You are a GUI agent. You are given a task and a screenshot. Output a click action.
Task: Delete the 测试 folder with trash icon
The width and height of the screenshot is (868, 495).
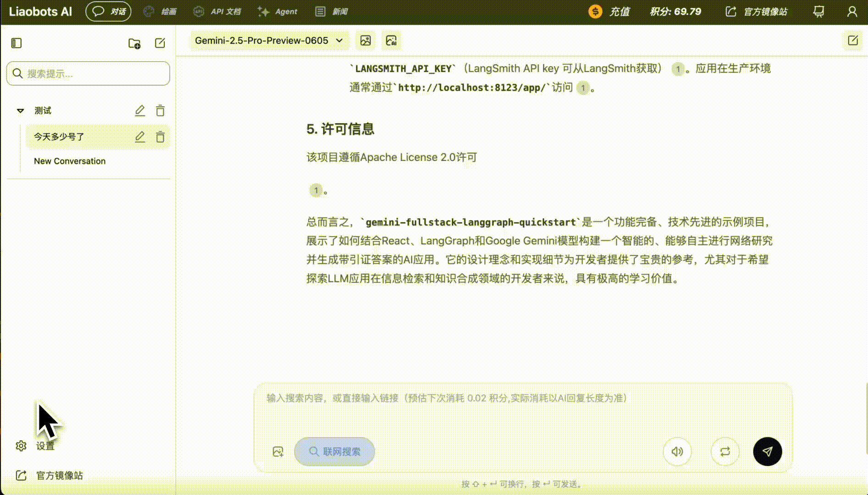(160, 110)
